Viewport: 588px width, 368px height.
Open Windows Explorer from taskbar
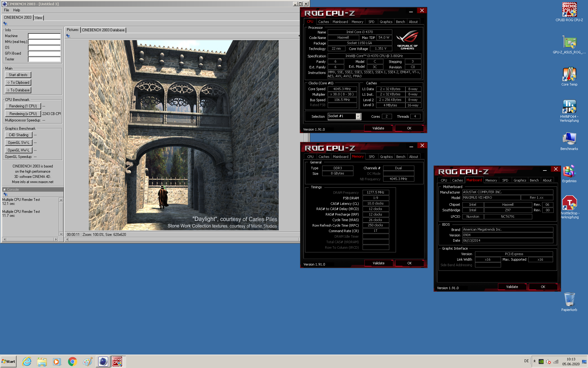point(42,362)
